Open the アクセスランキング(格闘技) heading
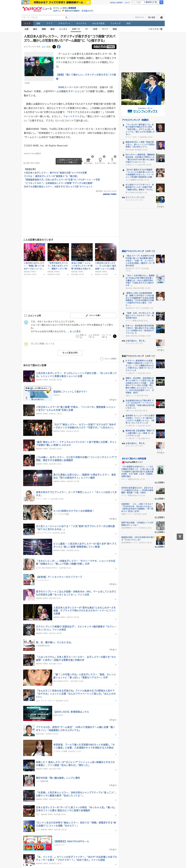This screenshot has width=186, height=868. pyautogui.click(x=135, y=120)
